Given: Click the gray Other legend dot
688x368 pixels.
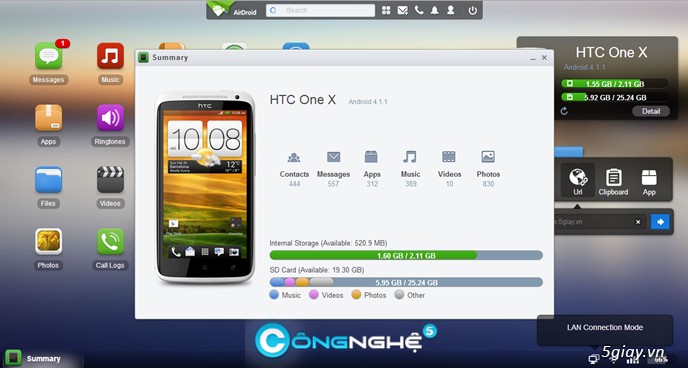Looking at the screenshot, I should (399, 295).
